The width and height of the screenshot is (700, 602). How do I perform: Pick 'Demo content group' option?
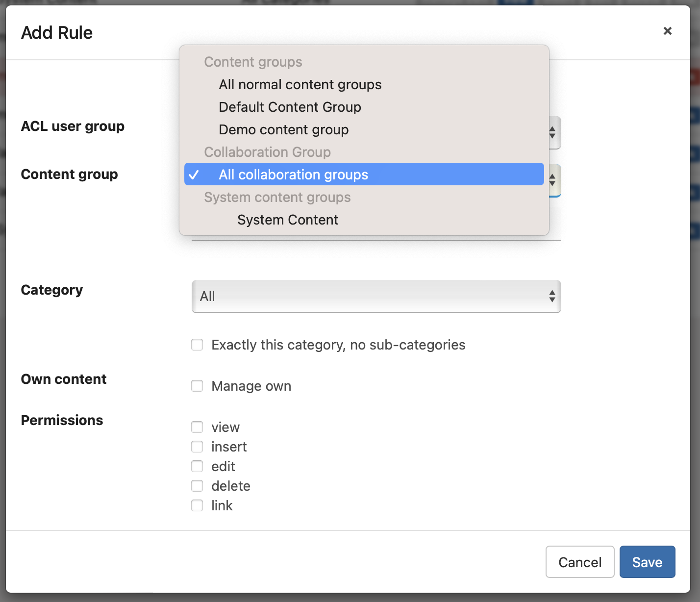283,130
